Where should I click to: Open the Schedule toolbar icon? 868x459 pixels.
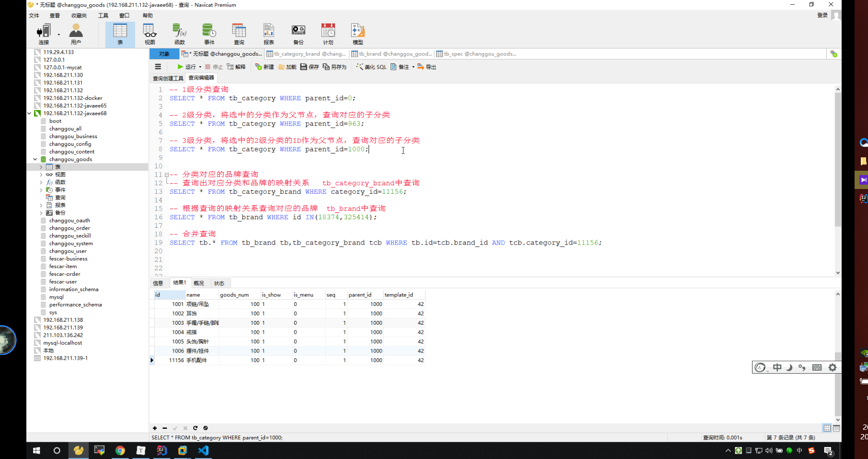[328, 34]
